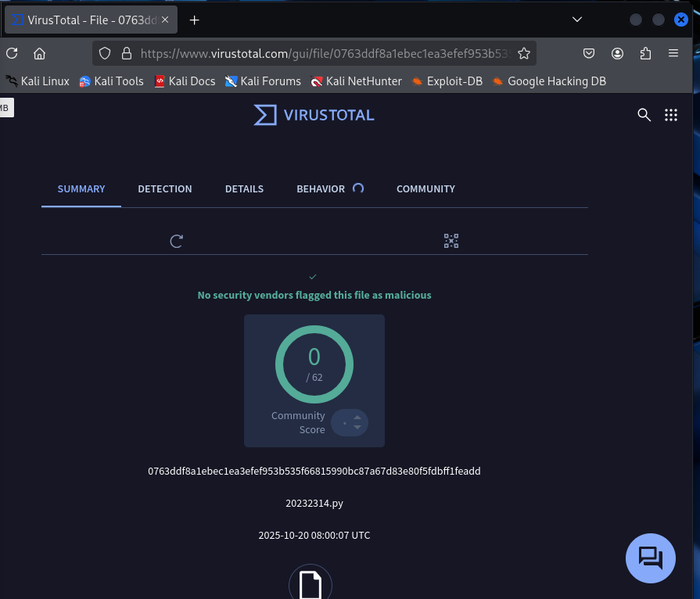Open the Kali Forums bookmark
Screen dimensions: 700x599
coord(263,81)
